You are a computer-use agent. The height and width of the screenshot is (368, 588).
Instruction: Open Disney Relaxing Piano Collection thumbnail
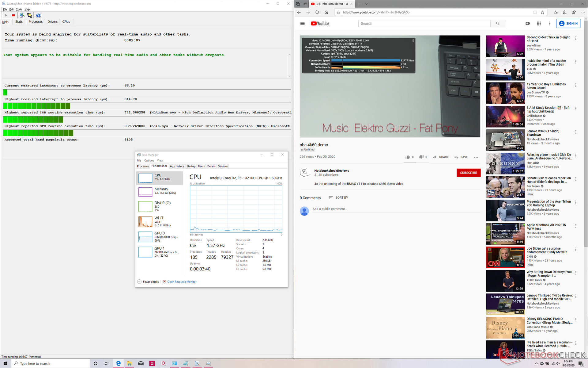505,328
